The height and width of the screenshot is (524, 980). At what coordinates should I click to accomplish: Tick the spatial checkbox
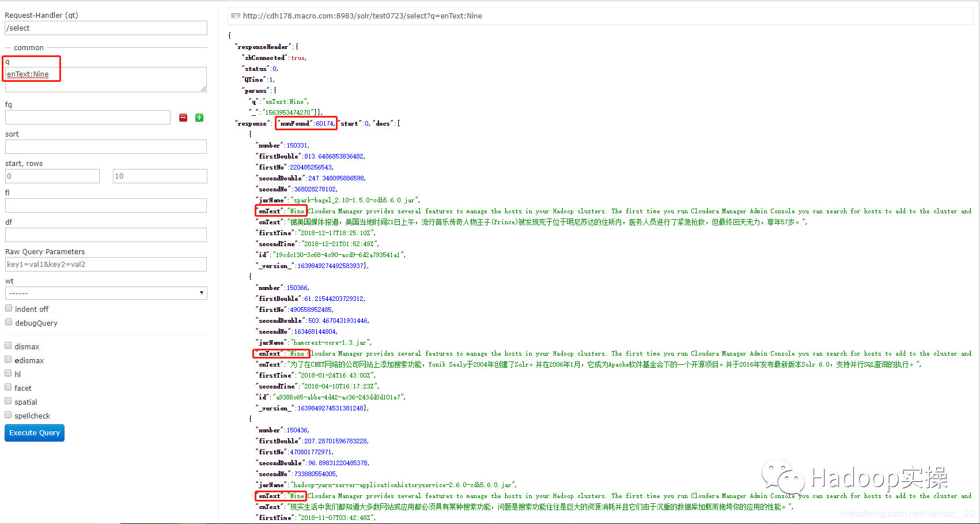pyautogui.click(x=8, y=401)
